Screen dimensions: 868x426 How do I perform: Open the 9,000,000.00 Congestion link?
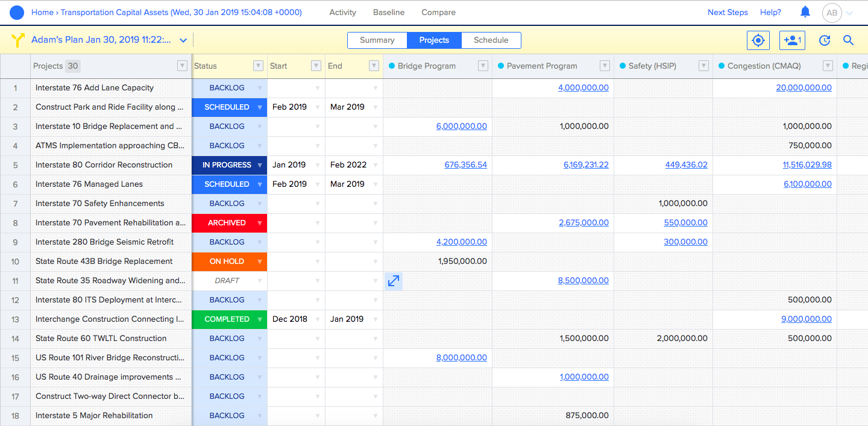pyautogui.click(x=807, y=319)
